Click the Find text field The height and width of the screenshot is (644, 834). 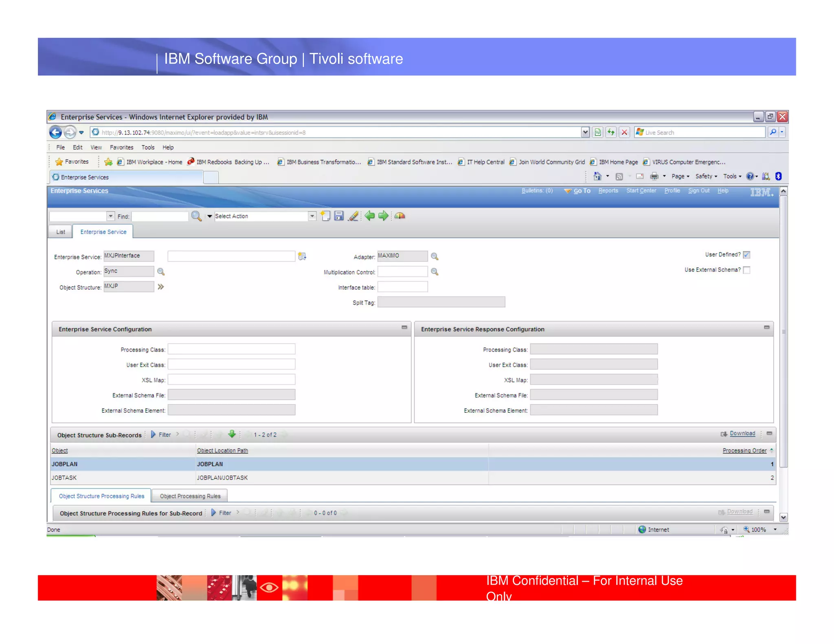click(160, 216)
